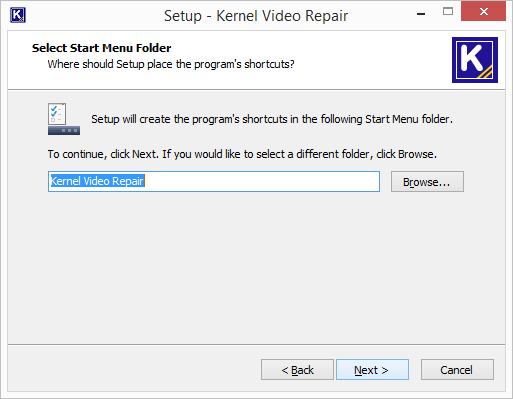The height and width of the screenshot is (399, 513).
Task: Click the Start Menu checklist icon
Action: click(64, 119)
